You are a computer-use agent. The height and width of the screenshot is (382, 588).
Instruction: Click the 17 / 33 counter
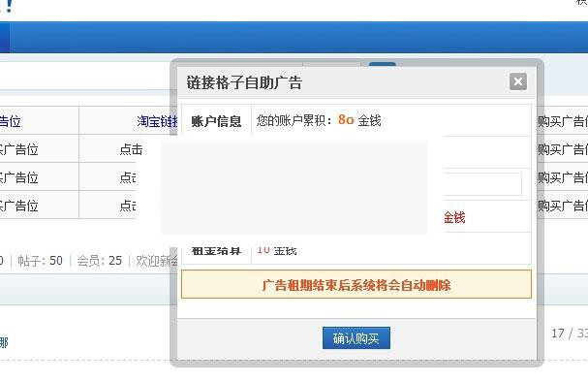click(570, 334)
